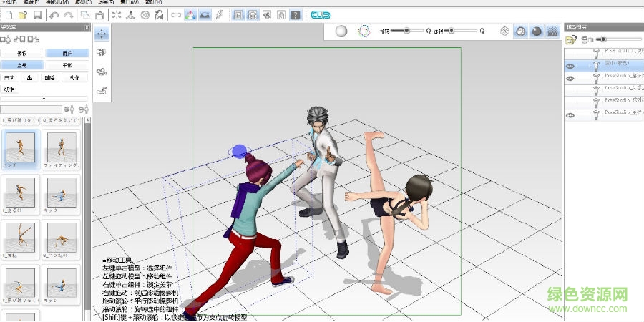Hide the bottom PoseStudio_主 layer eye
The width and height of the screenshot is (644, 322).
click(x=570, y=115)
